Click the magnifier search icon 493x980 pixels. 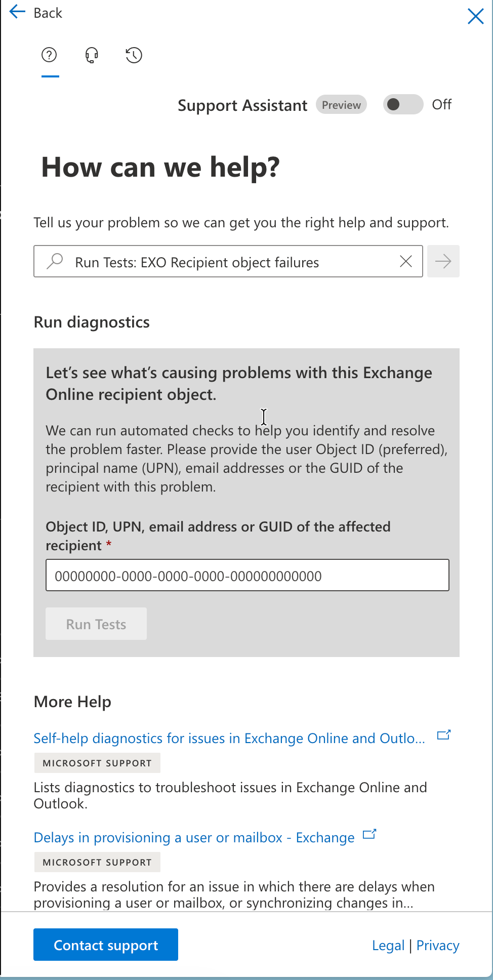pyautogui.click(x=55, y=261)
